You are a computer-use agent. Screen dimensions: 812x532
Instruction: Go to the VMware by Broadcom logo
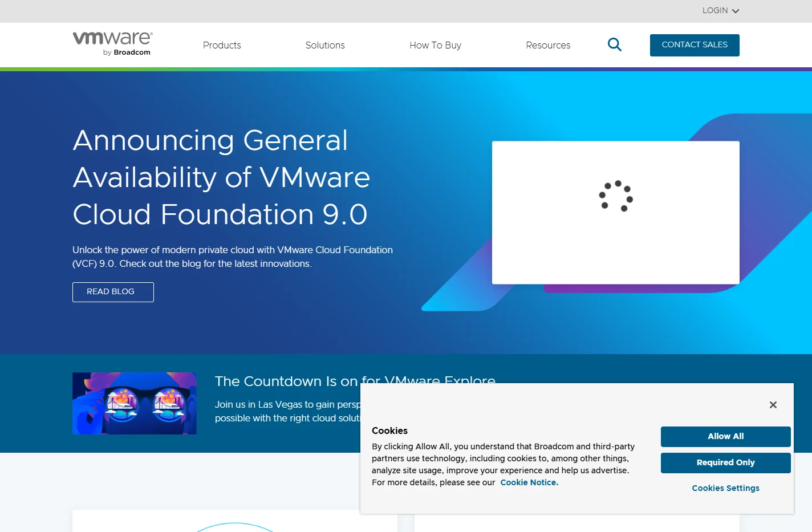(112, 44)
